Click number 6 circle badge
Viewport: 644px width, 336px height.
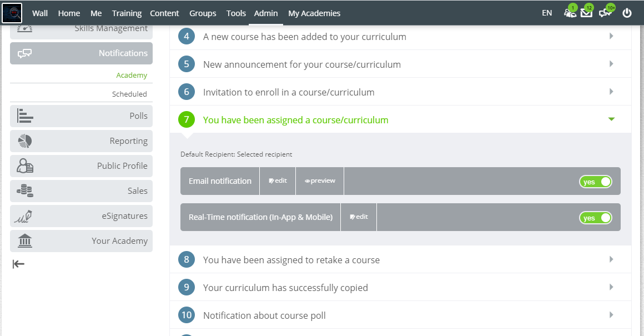[187, 92]
